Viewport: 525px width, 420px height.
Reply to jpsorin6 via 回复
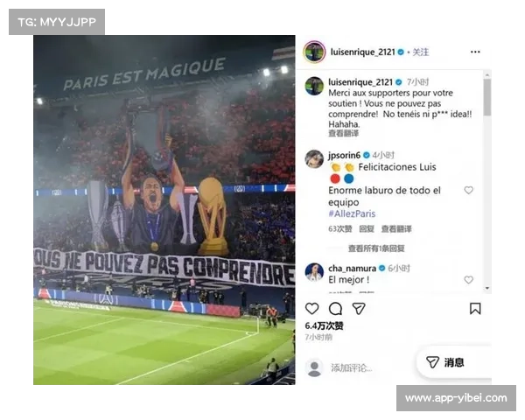[367, 228]
